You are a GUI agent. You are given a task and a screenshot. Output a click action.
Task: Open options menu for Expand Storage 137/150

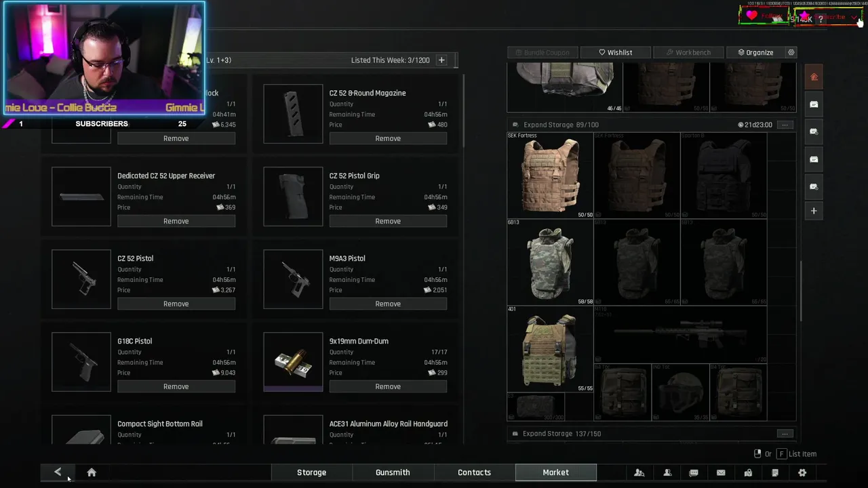785,434
